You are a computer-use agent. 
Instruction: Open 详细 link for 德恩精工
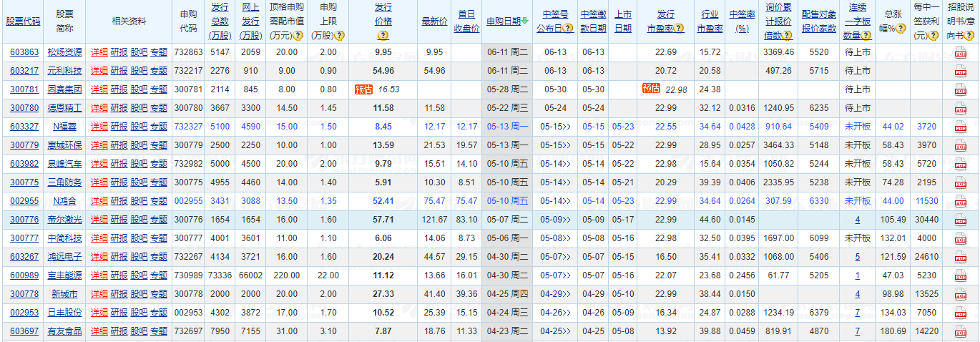pyautogui.click(x=99, y=108)
